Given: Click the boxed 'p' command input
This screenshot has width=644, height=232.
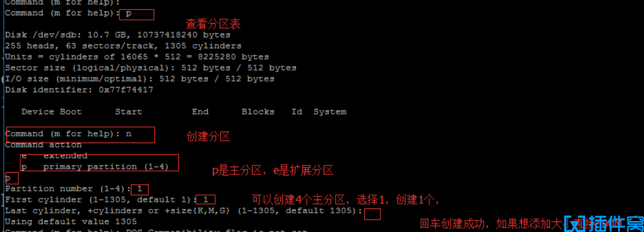Looking at the screenshot, I should [137, 14].
